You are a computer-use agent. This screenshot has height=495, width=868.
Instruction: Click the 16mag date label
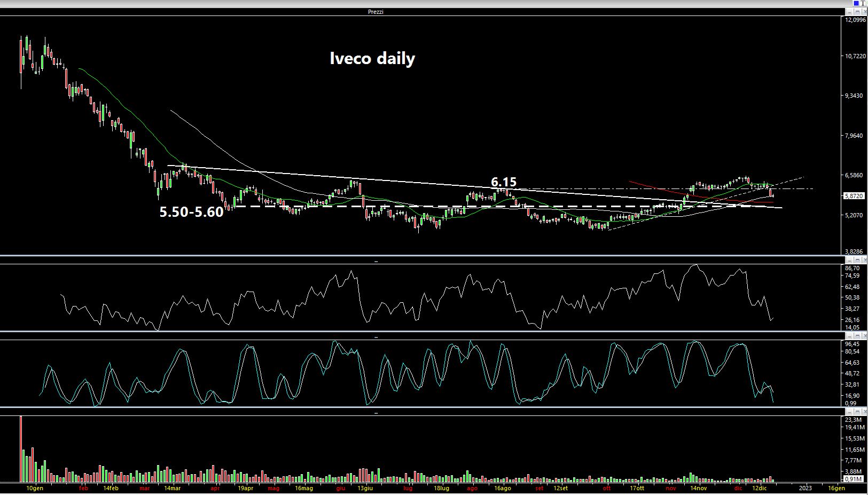[304, 488]
